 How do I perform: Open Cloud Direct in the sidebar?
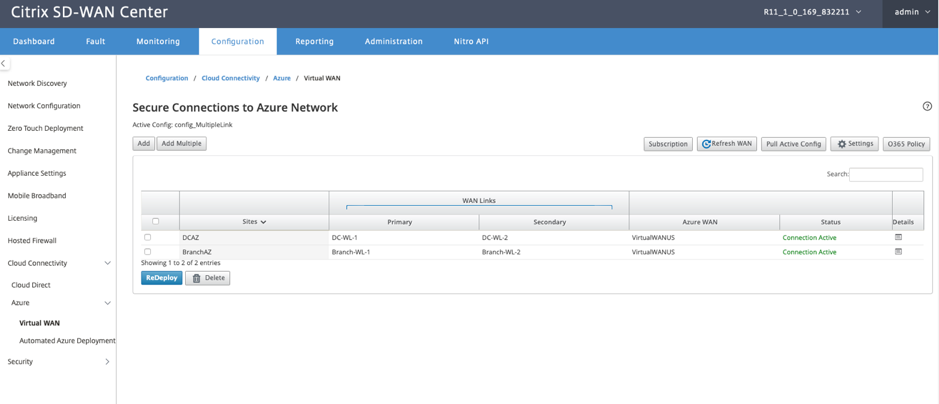31,285
